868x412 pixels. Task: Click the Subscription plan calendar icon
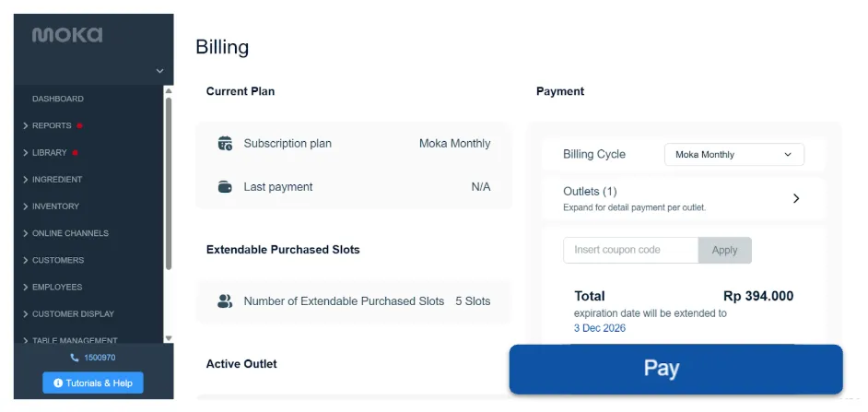(x=225, y=144)
